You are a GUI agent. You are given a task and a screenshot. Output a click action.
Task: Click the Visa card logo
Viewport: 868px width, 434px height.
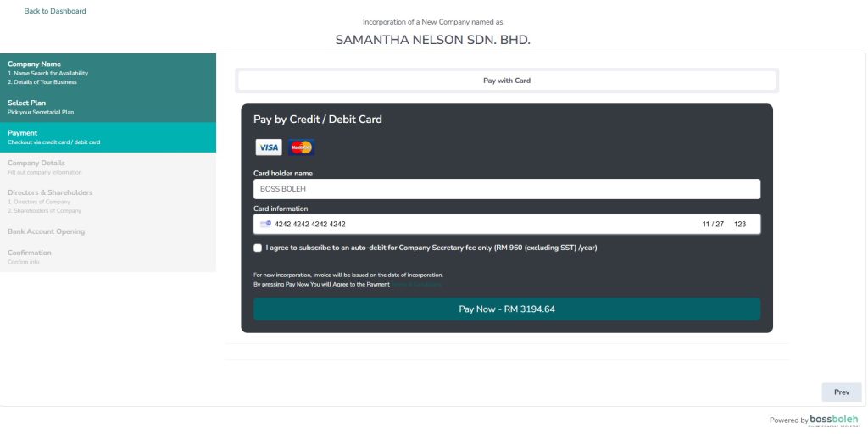pos(269,147)
